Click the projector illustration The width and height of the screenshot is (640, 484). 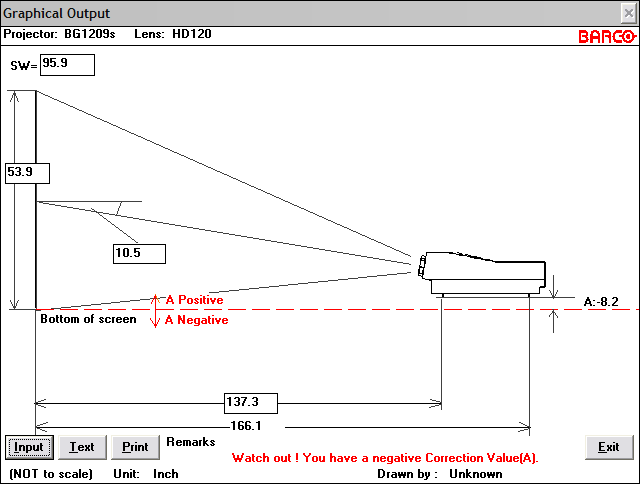pos(482,273)
